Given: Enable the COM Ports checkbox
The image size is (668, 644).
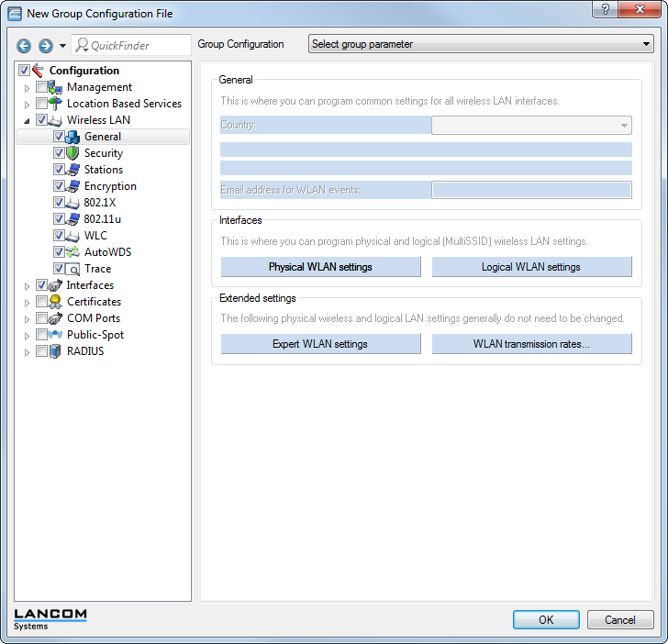Looking at the screenshot, I should click(x=41, y=318).
